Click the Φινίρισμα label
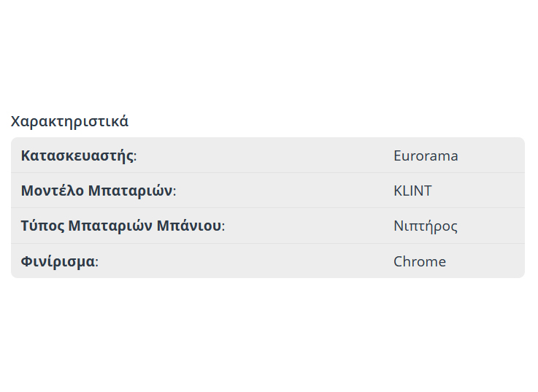This screenshot has height=392, width=538. [x=58, y=261]
